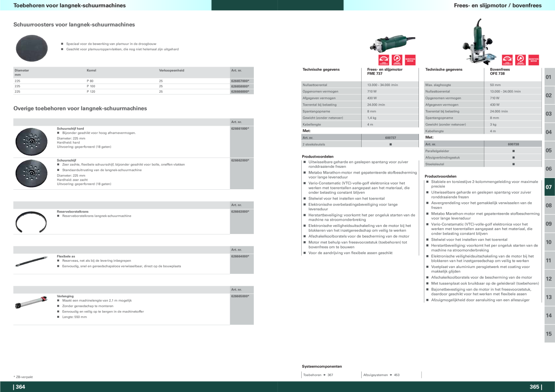This screenshot has width=555, height=392.
Task: Click article number 626666000 for P 120
Action: point(240,91)
